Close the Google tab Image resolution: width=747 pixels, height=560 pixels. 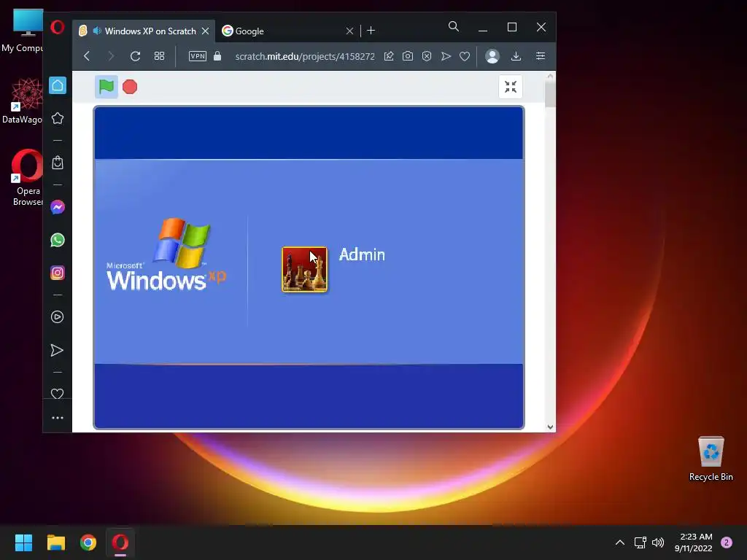click(x=349, y=31)
